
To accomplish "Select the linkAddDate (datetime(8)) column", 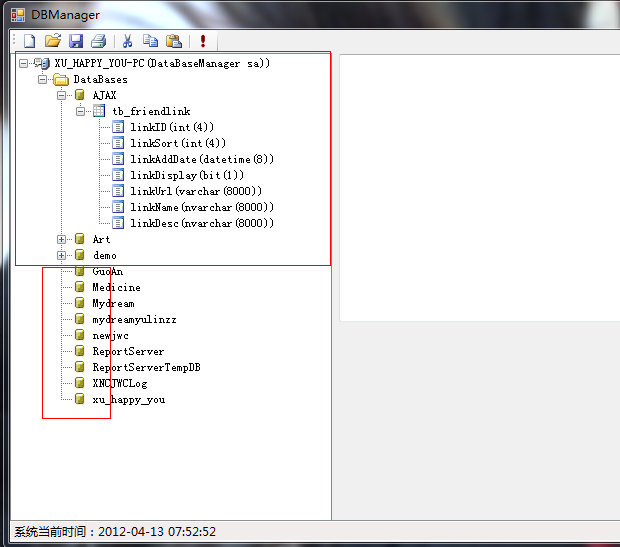I will pyautogui.click(x=202, y=159).
